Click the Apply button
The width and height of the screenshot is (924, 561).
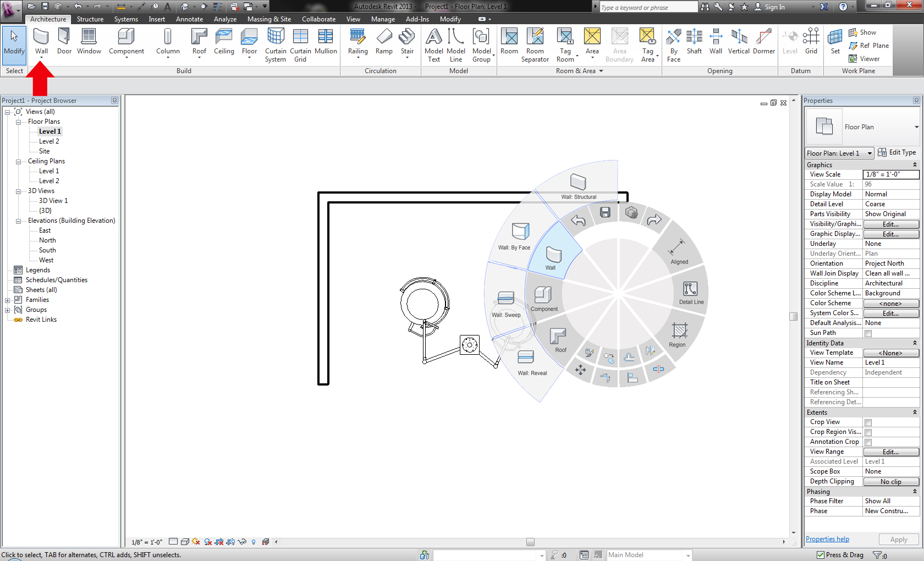(x=898, y=539)
